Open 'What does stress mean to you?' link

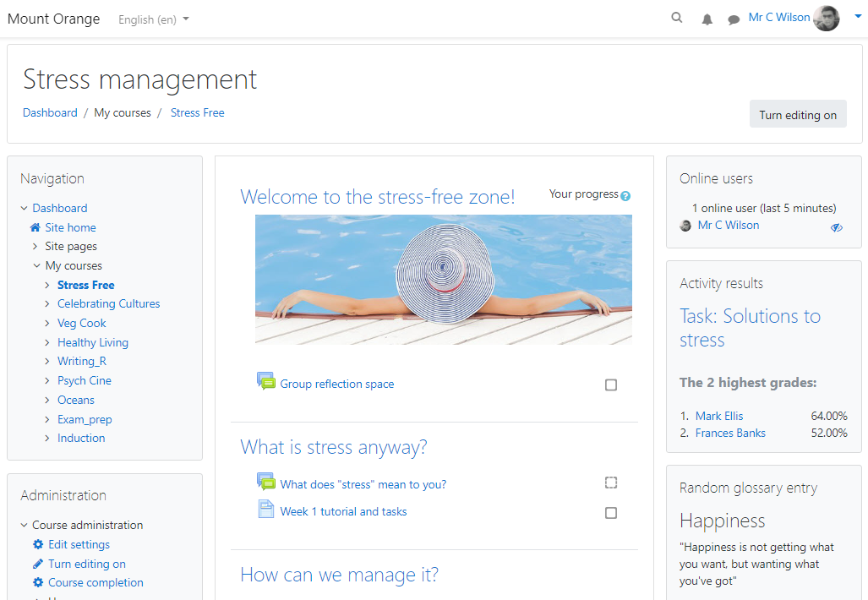pos(363,485)
